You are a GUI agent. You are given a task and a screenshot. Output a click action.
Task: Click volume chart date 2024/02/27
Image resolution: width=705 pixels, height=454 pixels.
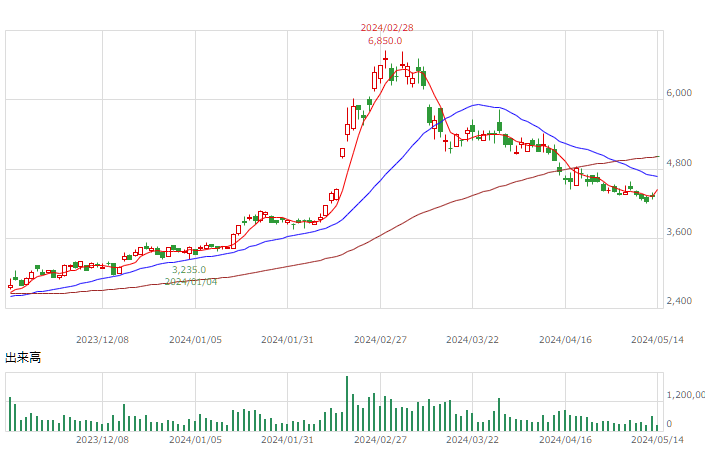tap(380, 440)
